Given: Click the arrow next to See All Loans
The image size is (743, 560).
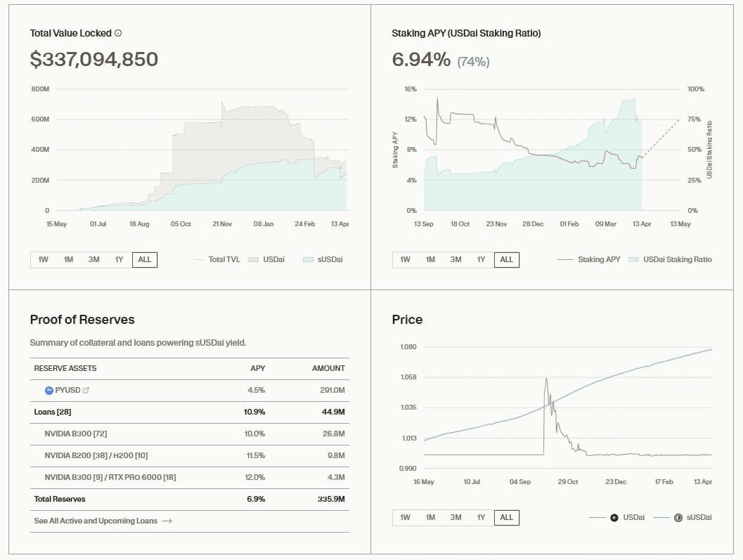Looking at the screenshot, I should tap(167, 521).
